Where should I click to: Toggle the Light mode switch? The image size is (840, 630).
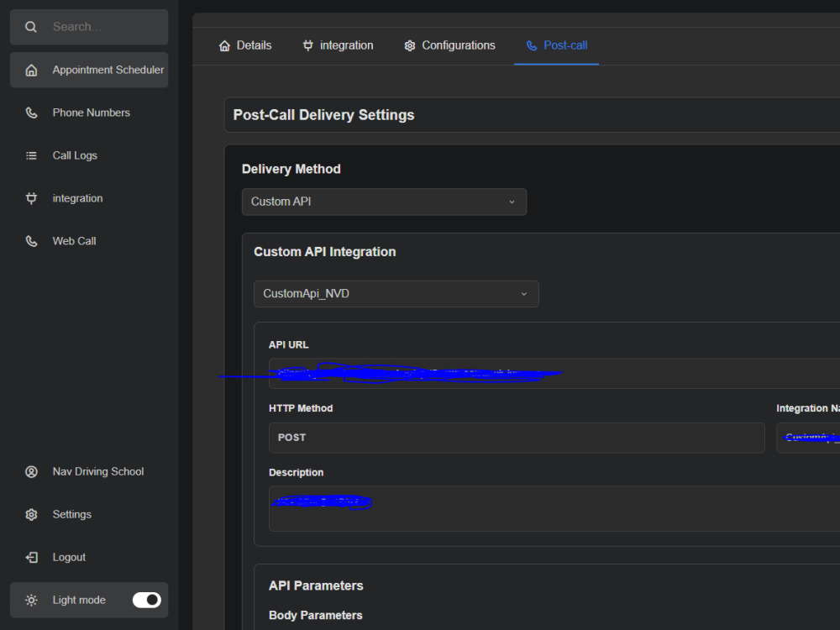147,600
